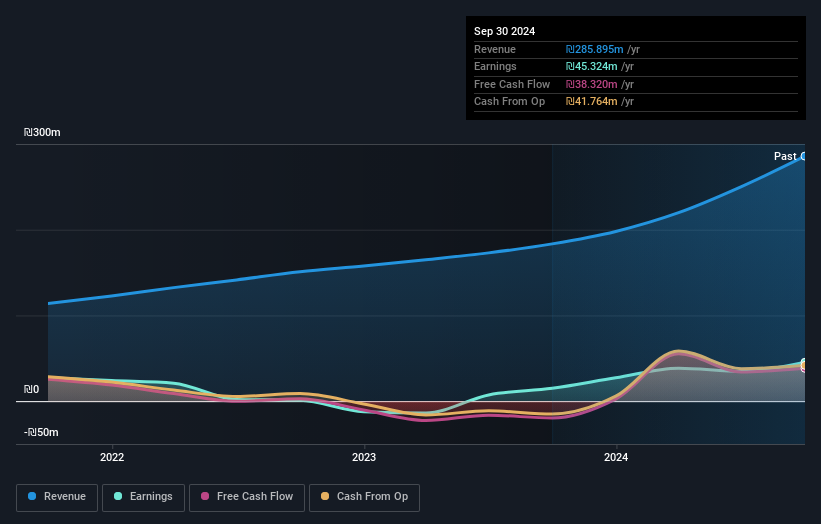Click the ₪0 y-axis label

pyautogui.click(x=31, y=389)
